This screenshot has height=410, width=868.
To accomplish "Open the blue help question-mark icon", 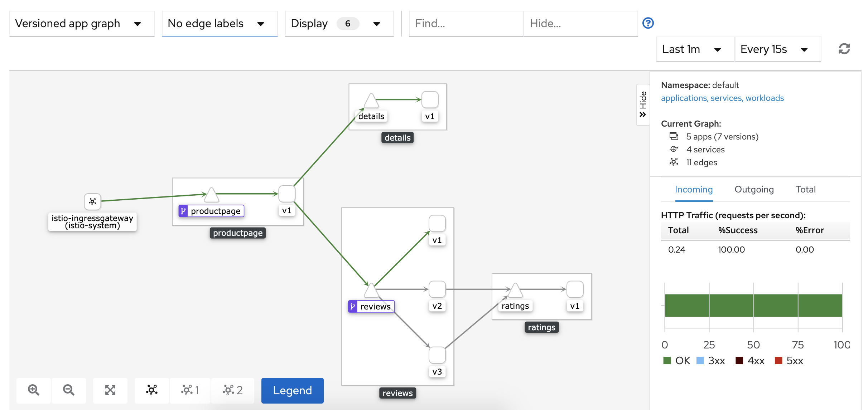I will (x=648, y=23).
